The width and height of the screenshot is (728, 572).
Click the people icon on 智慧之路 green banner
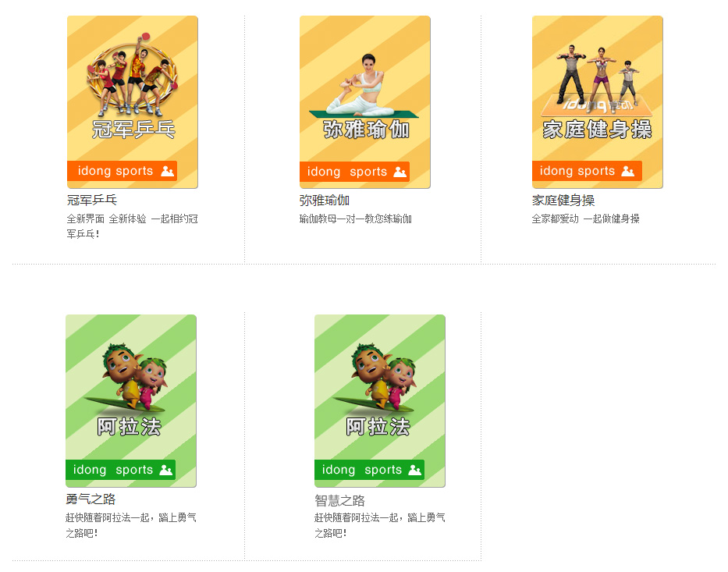[414, 470]
